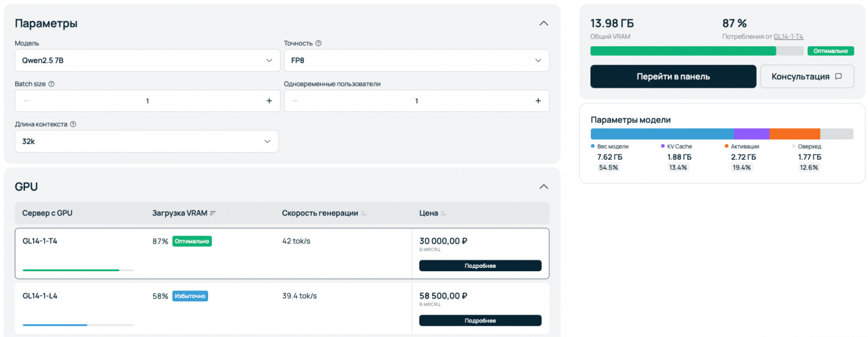Open Подробнее for the 58 500,00 ₽ server

[480, 320]
